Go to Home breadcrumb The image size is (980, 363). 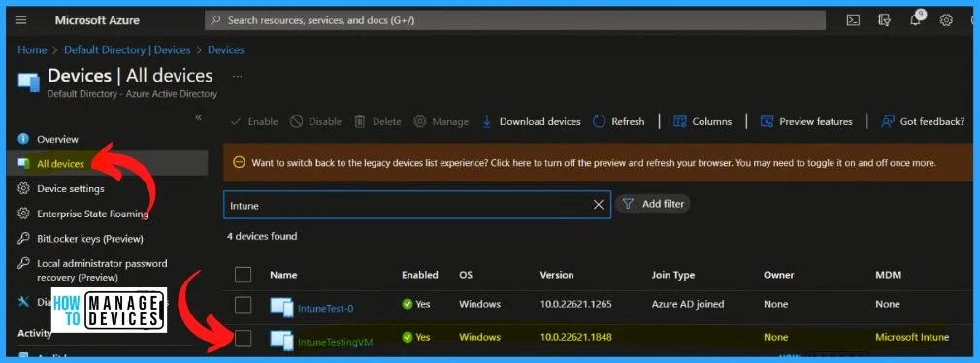[32, 49]
